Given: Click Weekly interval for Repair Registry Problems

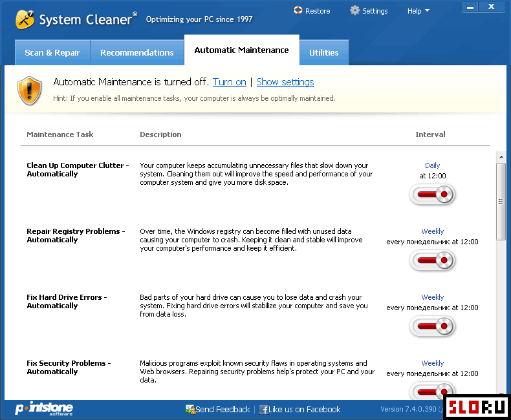Looking at the screenshot, I should pyautogui.click(x=433, y=231).
